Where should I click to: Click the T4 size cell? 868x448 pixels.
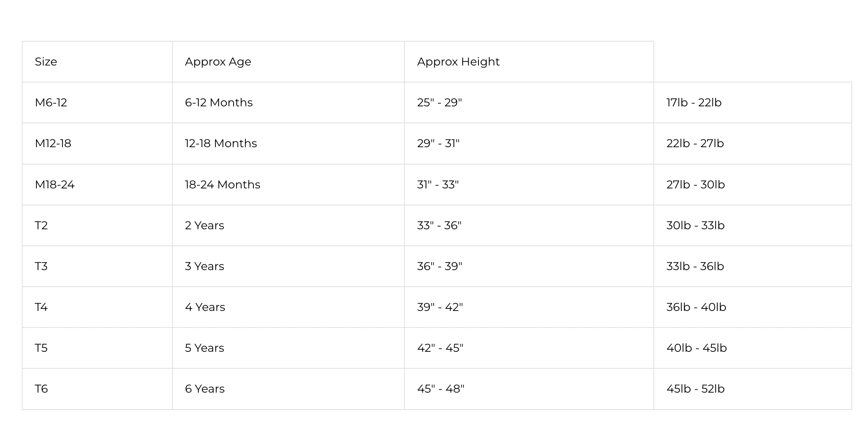[x=42, y=307]
